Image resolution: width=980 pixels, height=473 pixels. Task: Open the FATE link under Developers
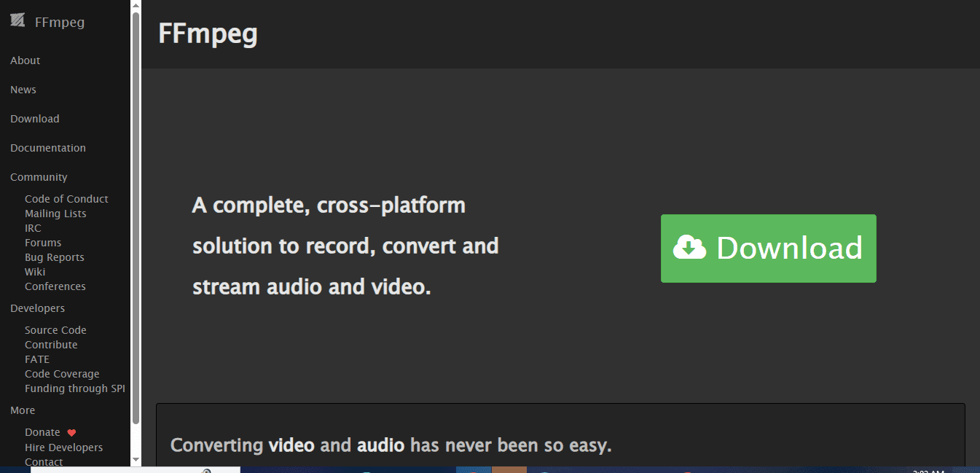(x=37, y=359)
